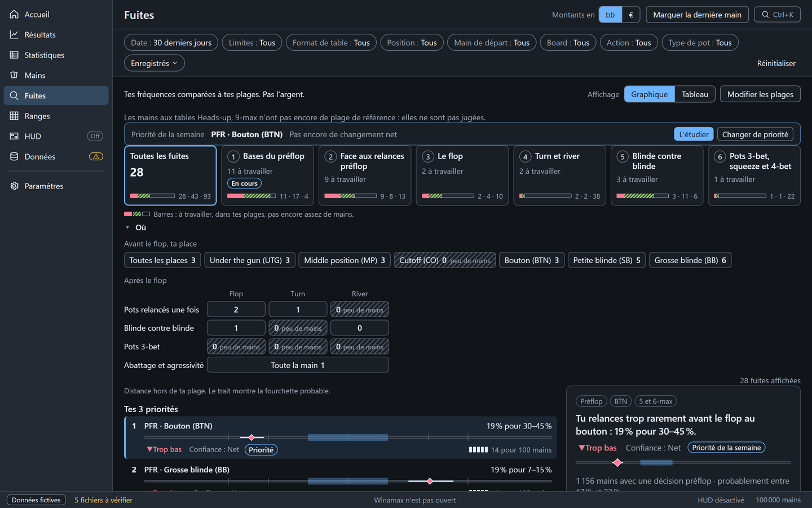The image size is (812, 508).
Task: Click Toute la main 1 cell
Action: click(x=298, y=365)
